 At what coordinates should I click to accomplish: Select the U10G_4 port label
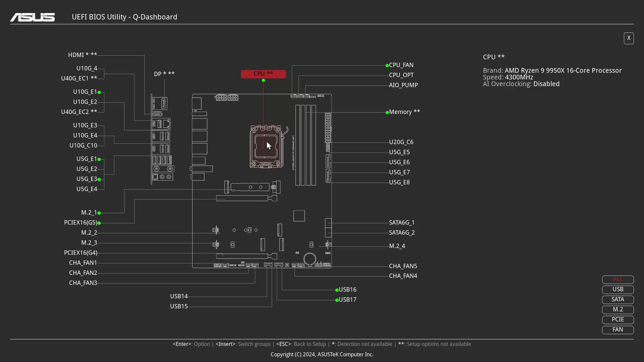(87, 68)
